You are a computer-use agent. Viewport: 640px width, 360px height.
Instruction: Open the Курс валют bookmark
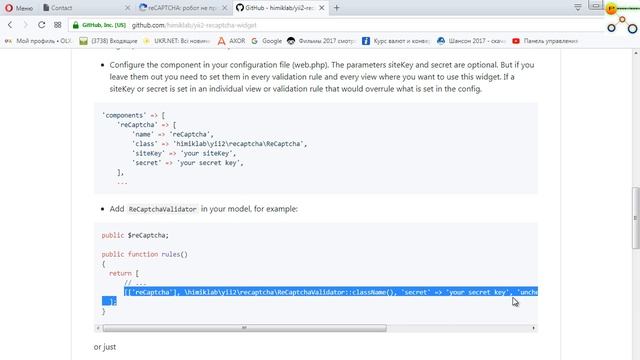[x=396, y=41]
